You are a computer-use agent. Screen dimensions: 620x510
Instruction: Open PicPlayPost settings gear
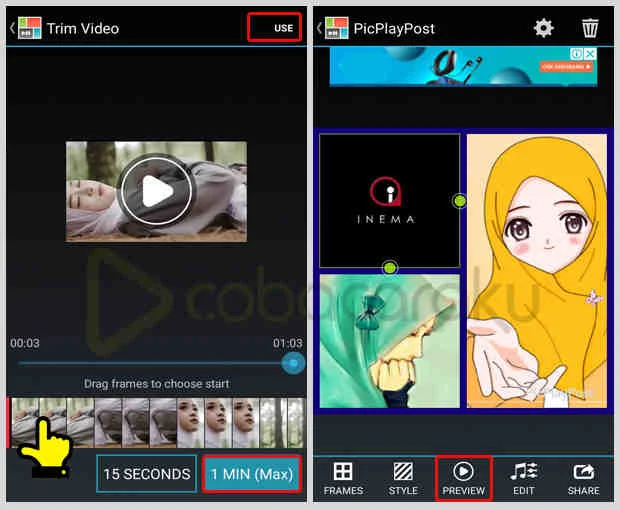pos(544,28)
